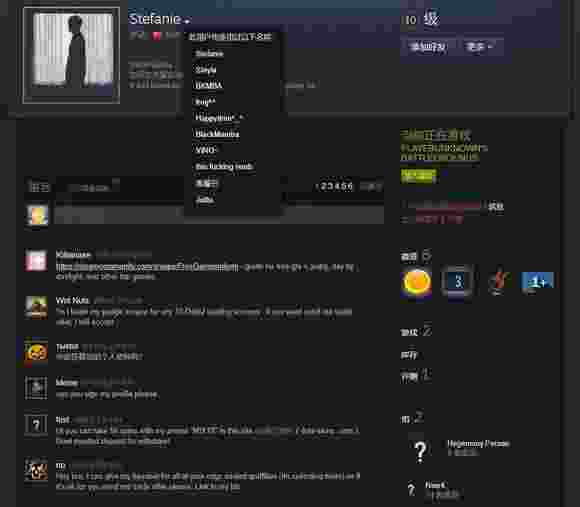Open Stefanie's profile avatar image
Viewport: 580px width, 507px height.
[71, 55]
